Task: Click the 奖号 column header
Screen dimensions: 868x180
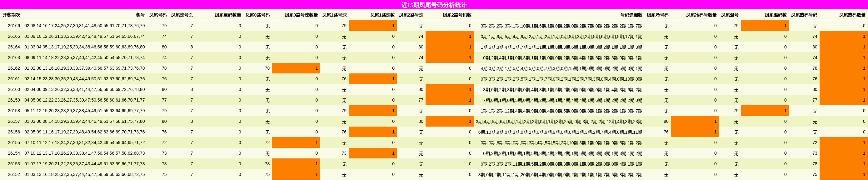Action: (141, 15)
